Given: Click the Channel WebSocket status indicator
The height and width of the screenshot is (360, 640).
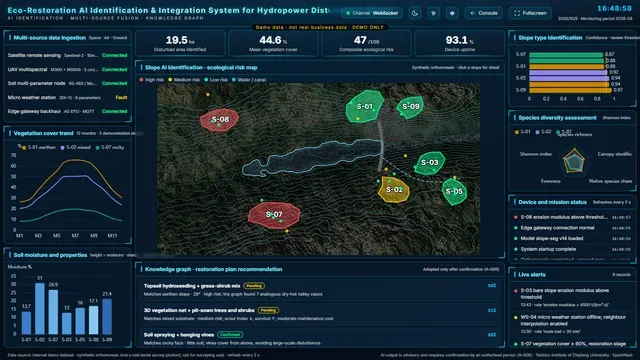Looking at the screenshot, I should 372,13.
